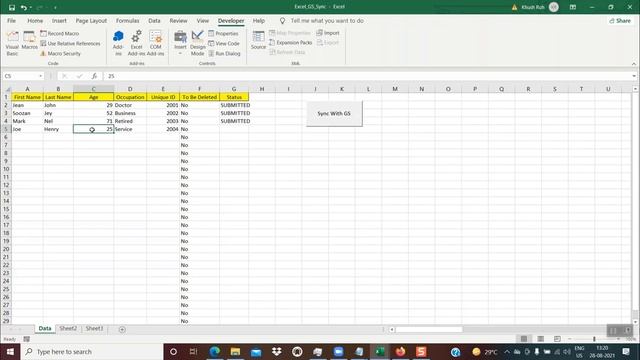640x360 pixels.
Task: Toggle Use Relative References
Action: pos(70,43)
